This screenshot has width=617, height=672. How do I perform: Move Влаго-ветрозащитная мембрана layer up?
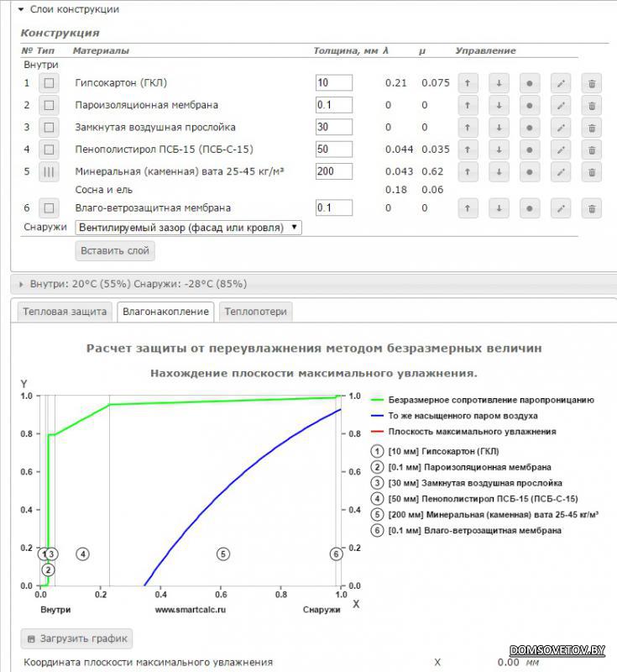coord(468,208)
